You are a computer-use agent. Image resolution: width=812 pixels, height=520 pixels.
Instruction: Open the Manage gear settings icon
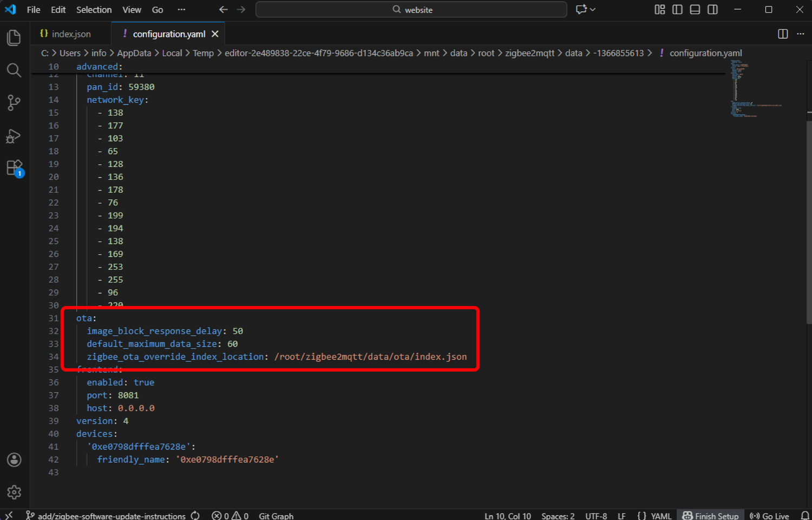pos(14,492)
